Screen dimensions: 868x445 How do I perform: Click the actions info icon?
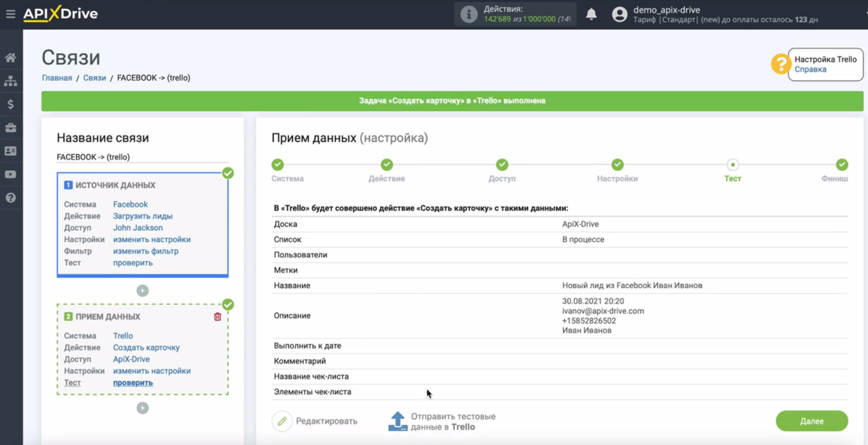(469, 14)
